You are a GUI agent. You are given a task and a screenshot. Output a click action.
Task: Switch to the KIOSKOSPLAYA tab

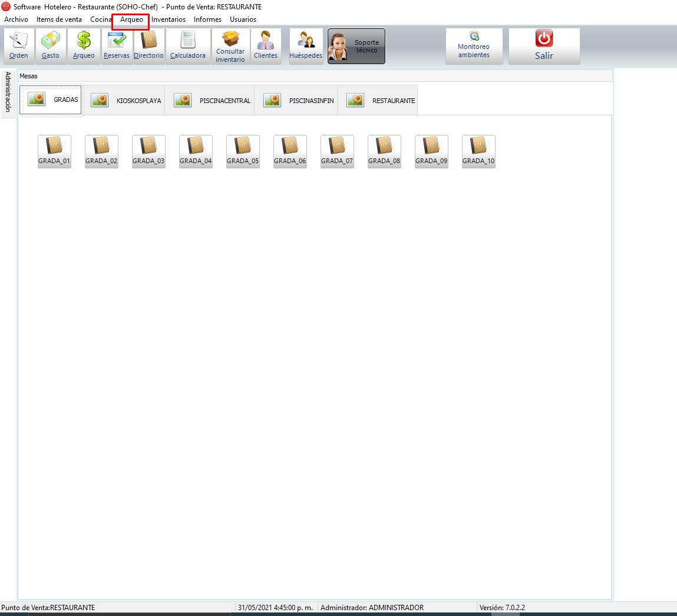pyautogui.click(x=124, y=100)
